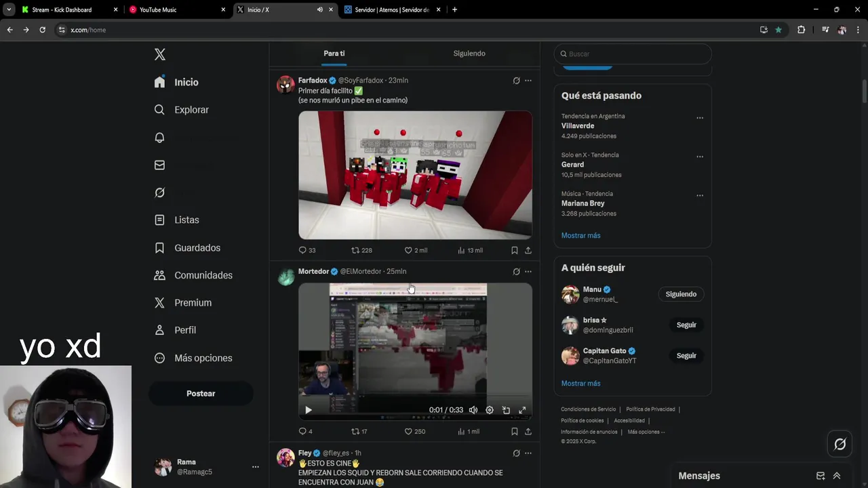The image size is (868, 488).
Task: Open Condiciones de Servicio link
Action: 589,409
